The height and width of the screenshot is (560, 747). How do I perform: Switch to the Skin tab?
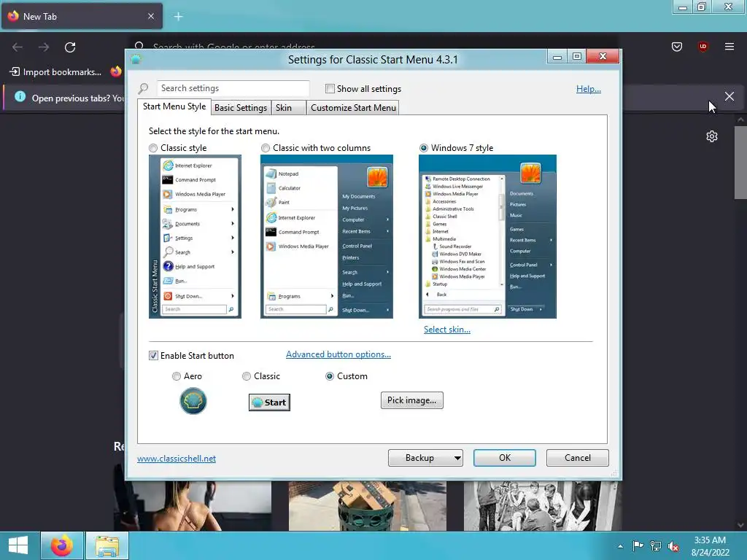(x=288, y=108)
